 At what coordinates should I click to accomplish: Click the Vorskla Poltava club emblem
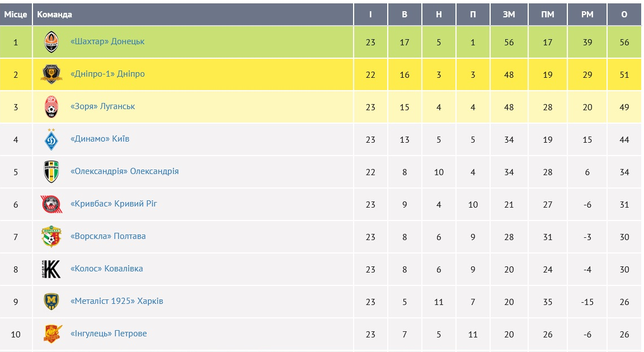pyautogui.click(x=51, y=237)
